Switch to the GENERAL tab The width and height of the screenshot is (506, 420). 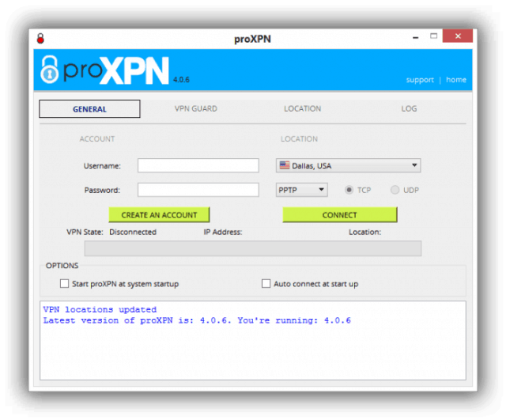point(89,109)
